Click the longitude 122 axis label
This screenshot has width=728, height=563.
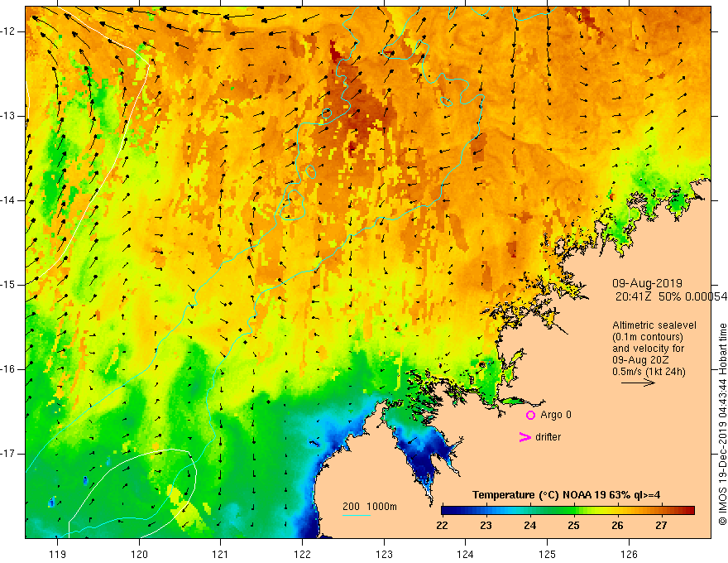[302, 554]
